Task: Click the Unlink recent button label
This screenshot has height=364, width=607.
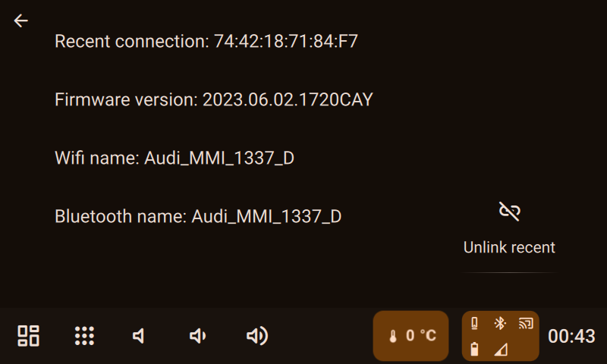Action: coord(509,247)
